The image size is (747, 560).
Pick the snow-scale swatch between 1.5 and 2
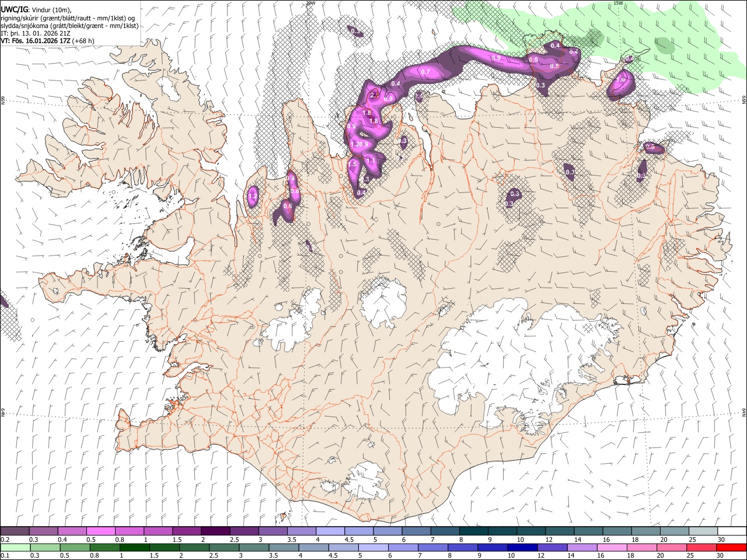[x=186, y=531]
